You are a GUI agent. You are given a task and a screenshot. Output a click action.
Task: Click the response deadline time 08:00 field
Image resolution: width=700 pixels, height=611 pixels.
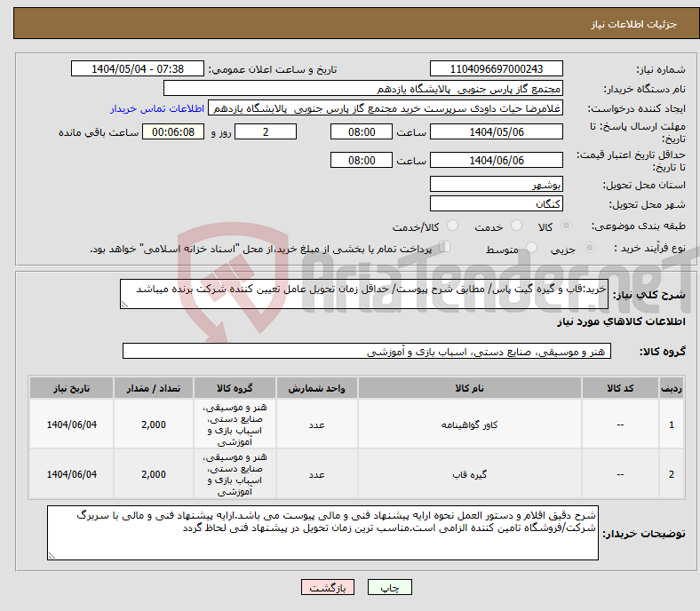tap(362, 131)
